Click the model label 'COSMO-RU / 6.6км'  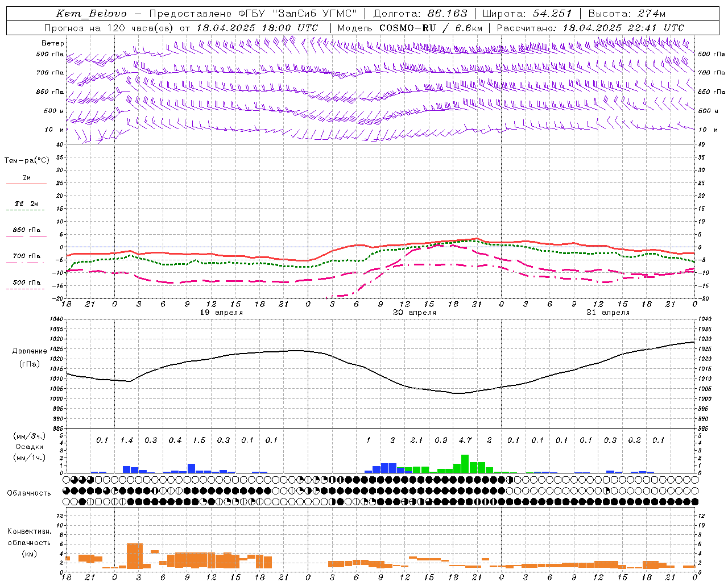point(431,28)
